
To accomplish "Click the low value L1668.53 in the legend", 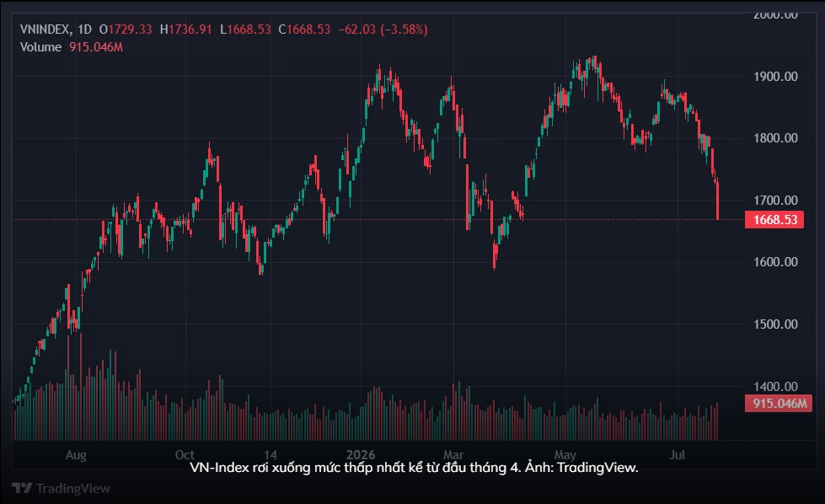I will click(x=245, y=29).
